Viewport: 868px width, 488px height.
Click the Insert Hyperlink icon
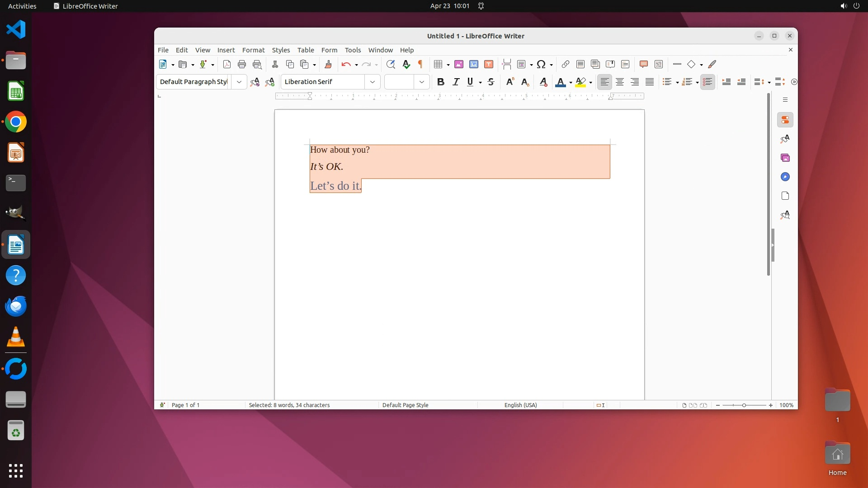565,64
